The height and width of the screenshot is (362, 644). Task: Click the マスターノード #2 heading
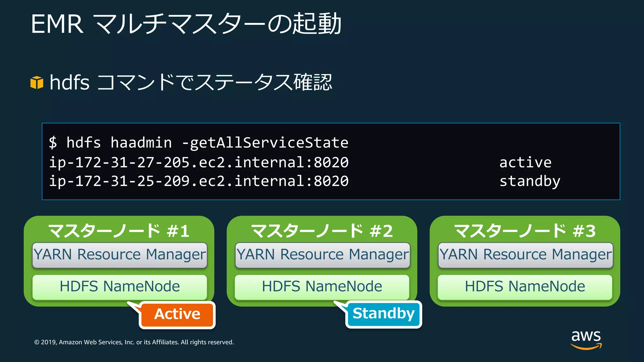coord(322,231)
